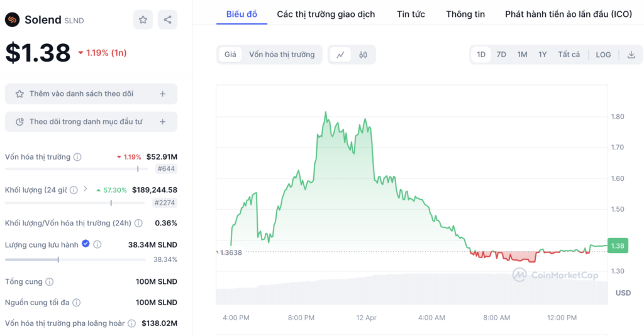Click the 100M SLND Nguồn cung tối đa value
644x336 pixels.
point(157,302)
